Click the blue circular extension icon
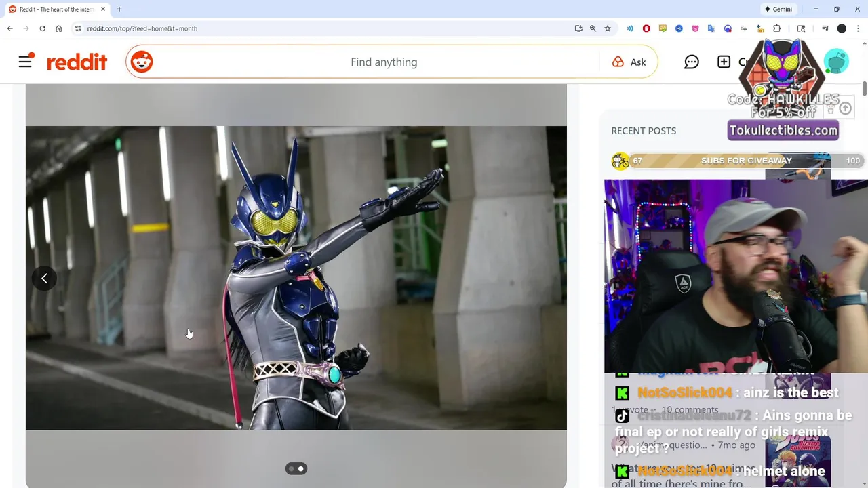Screen dimensions: 868x488 679,28
